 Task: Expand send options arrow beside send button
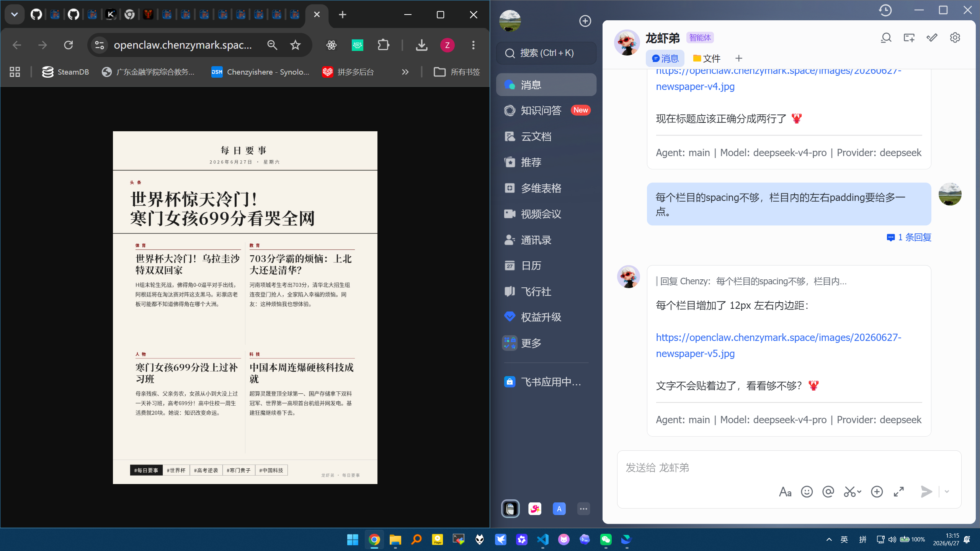[947, 492]
